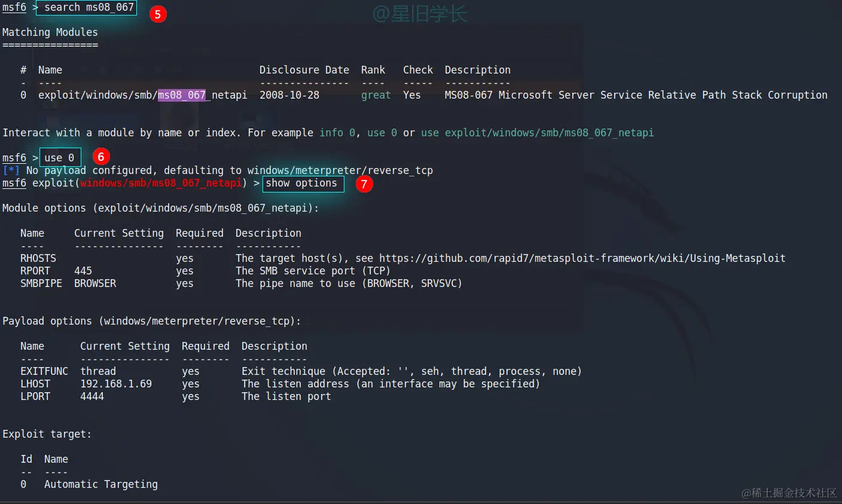Viewport: 842px width, 504px height.
Task: Click "The SMB service port (TCP)" description
Action: pyautogui.click(x=313, y=271)
